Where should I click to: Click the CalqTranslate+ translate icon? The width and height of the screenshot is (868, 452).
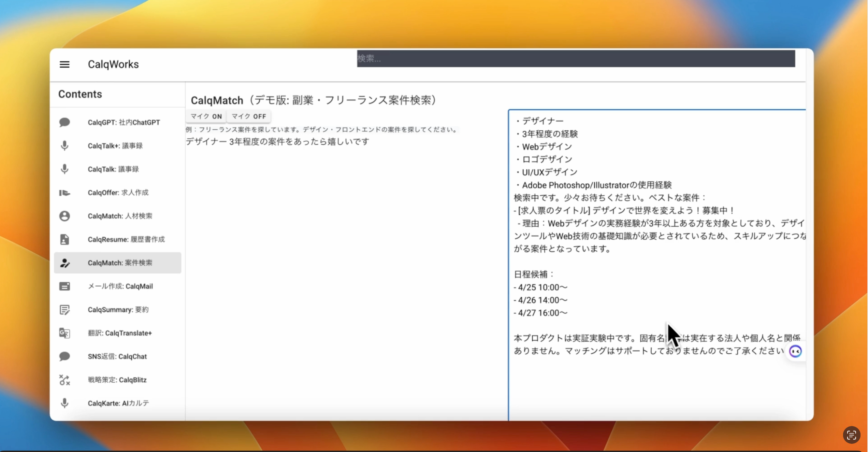pos(65,333)
